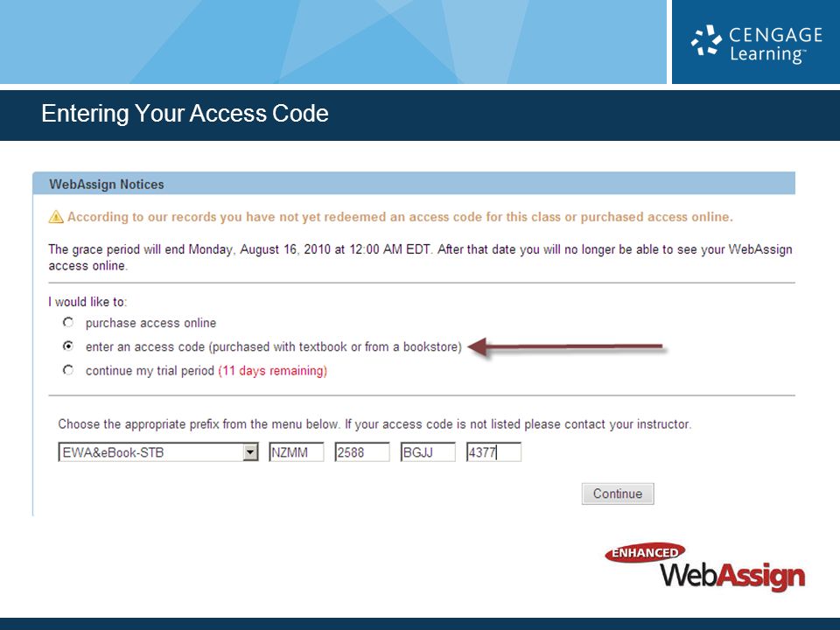The width and height of the screenshot is (840, 630).
Task: Select continue my trial period radio button
Action: coord(68,370)
